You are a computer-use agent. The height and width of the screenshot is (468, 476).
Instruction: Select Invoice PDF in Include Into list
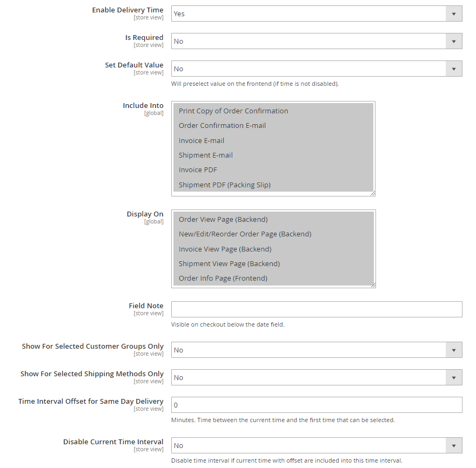pyautogui.click(x=273, y=170)
